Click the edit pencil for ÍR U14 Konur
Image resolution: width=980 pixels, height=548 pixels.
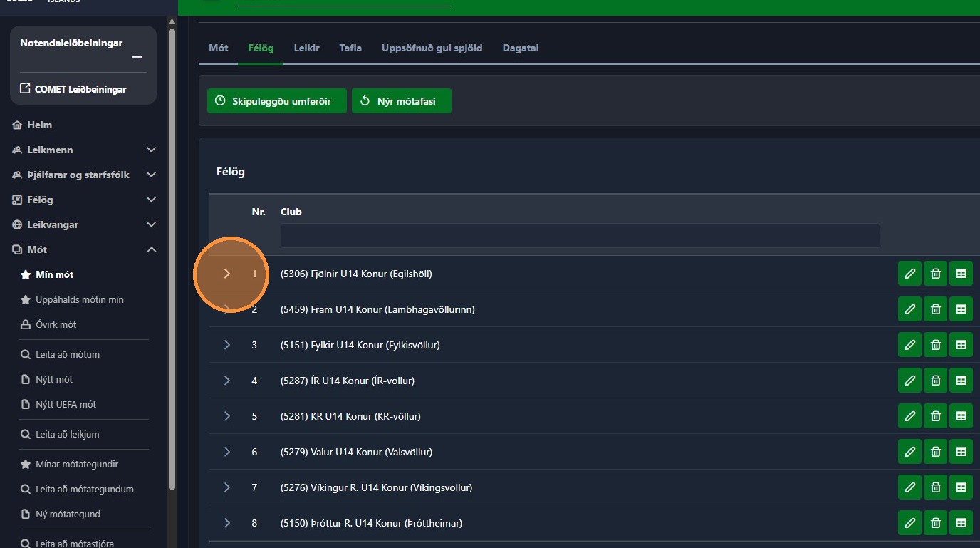909,381
